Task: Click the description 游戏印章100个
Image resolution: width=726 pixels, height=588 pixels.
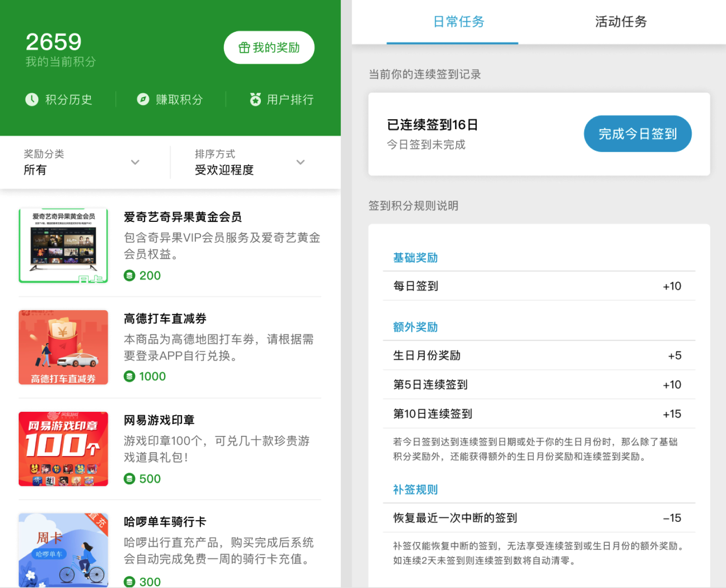Action: (x=217, y=449)
